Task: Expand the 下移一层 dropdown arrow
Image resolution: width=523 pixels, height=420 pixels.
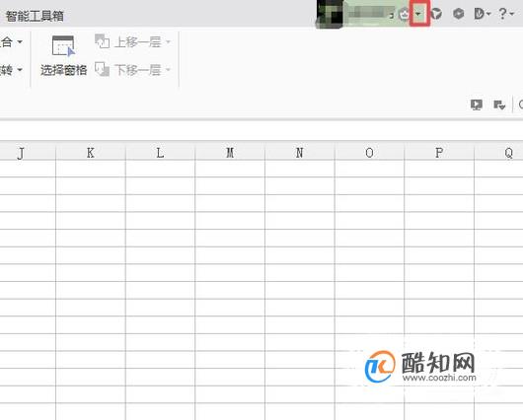Action: pos(168,70)
